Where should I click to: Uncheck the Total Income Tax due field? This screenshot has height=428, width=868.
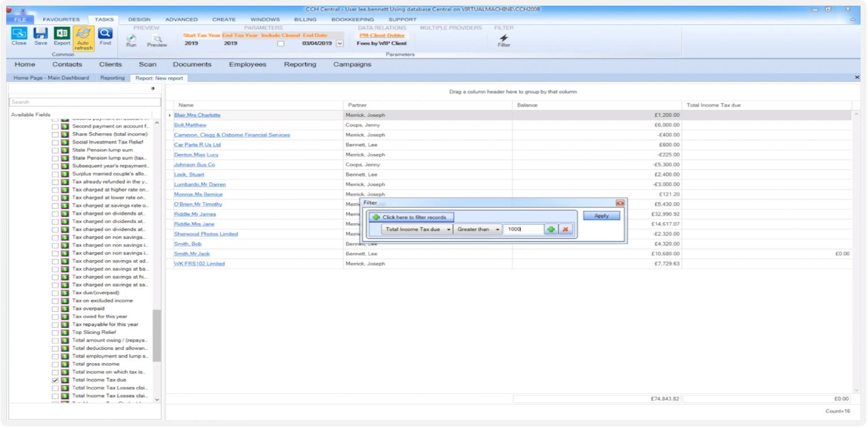[55, 380]
